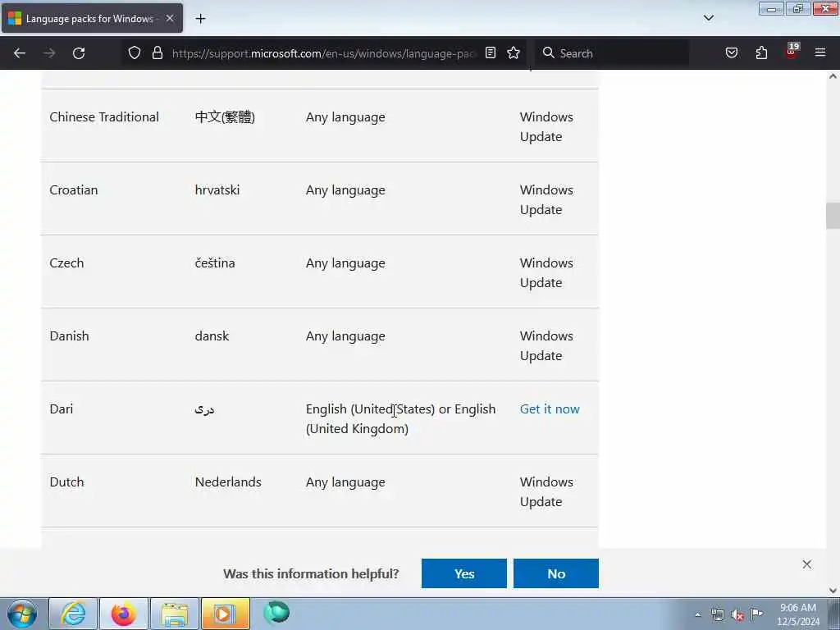Click the site security padlock icon
The height and width of the screenshot is (630, 840).
click(x=157, y=52)
